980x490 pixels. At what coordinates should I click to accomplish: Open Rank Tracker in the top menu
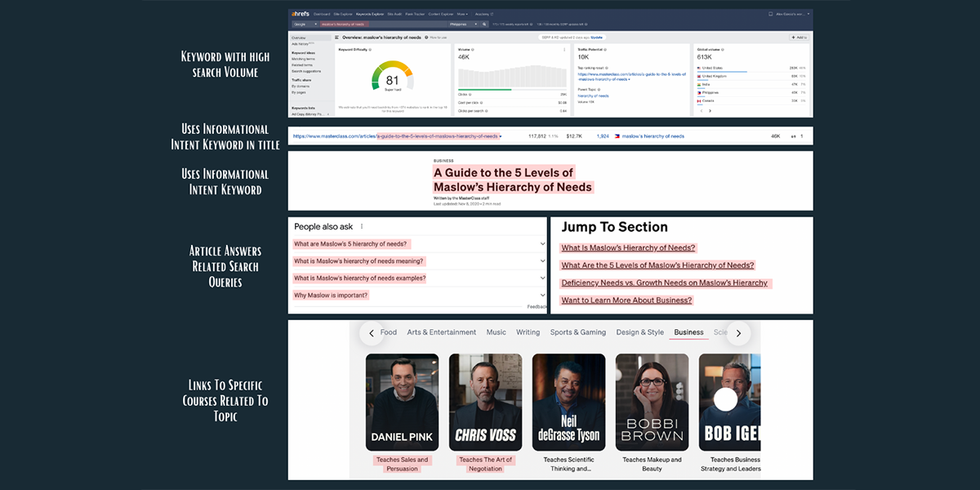coord(416,14)
